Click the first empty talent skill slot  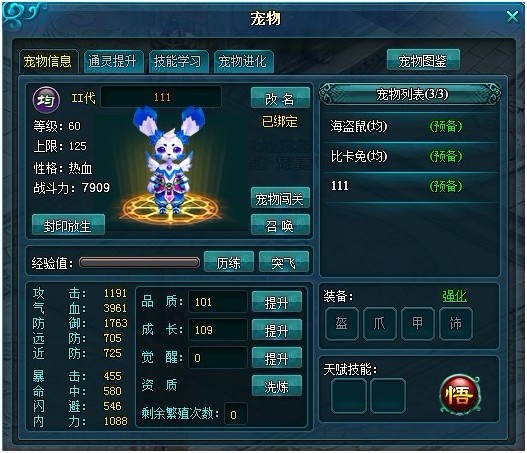pos(349,396)
